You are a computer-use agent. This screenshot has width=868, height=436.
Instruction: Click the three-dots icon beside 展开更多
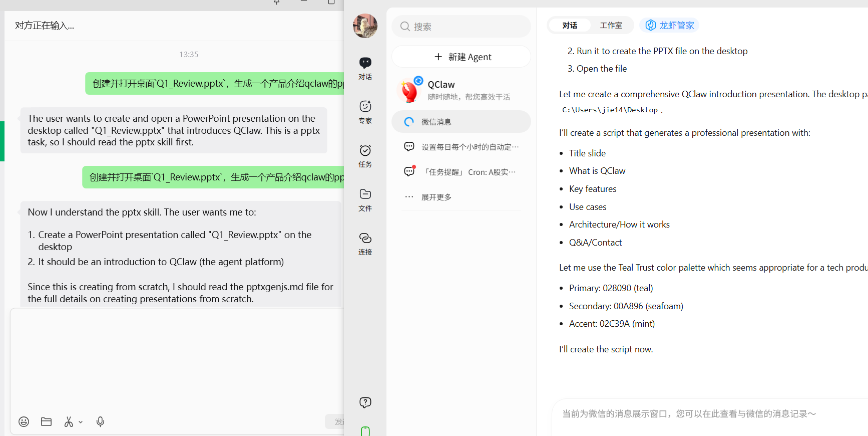409,196
